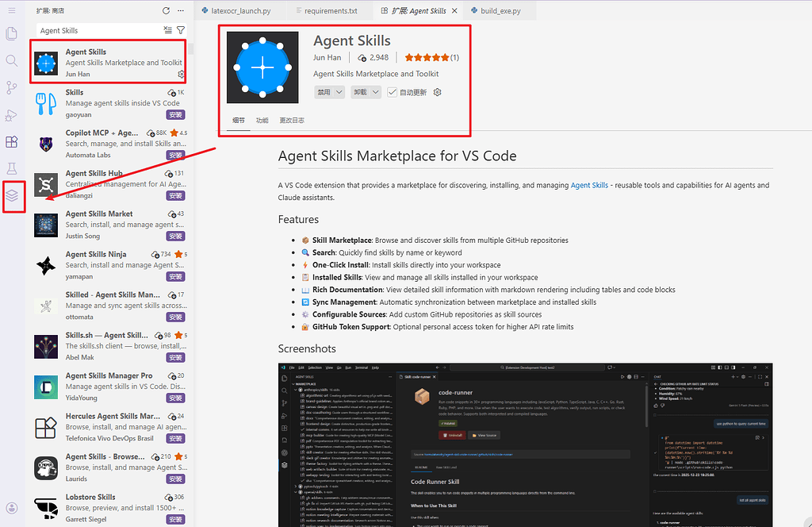
Task: Click the settings gear next to auto update
Action: coord(437,92)
